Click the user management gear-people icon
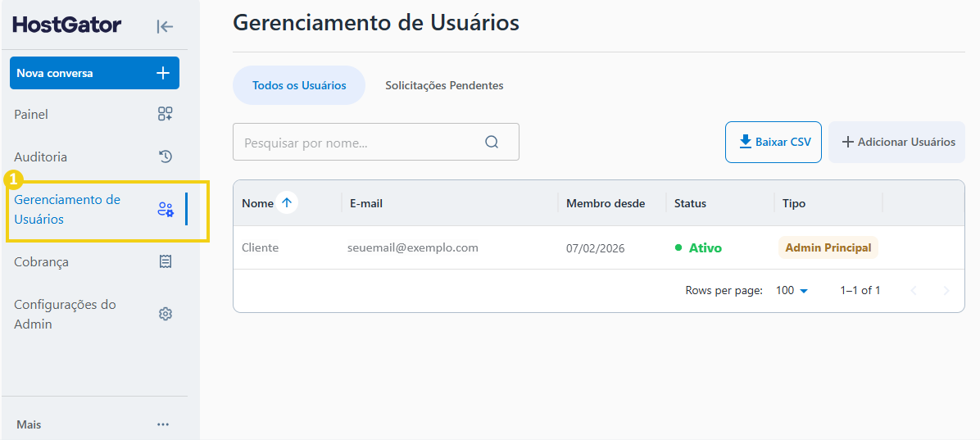The height and width of the screenshot is (440, 980). 165,210
